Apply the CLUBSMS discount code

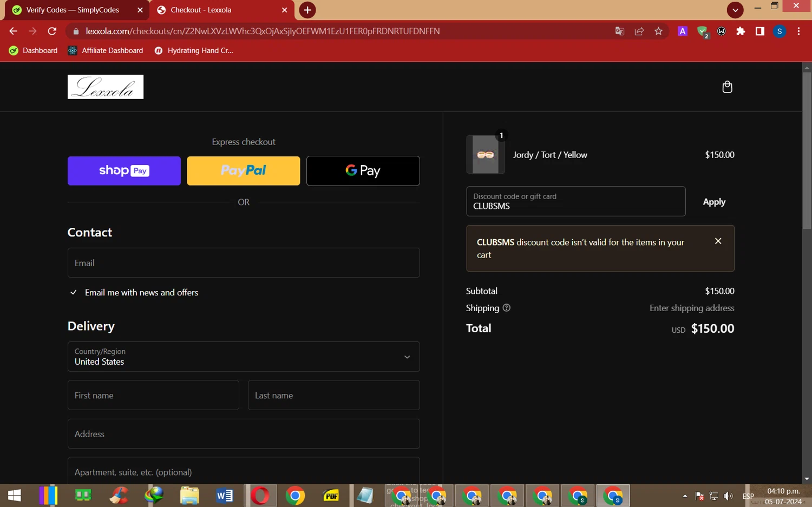[714, 202]
